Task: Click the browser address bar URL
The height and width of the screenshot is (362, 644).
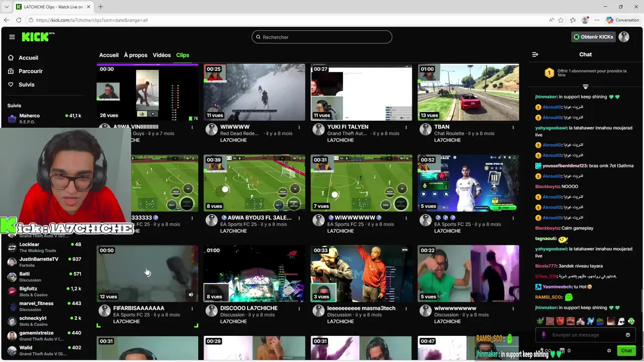Action: (92, 20)
